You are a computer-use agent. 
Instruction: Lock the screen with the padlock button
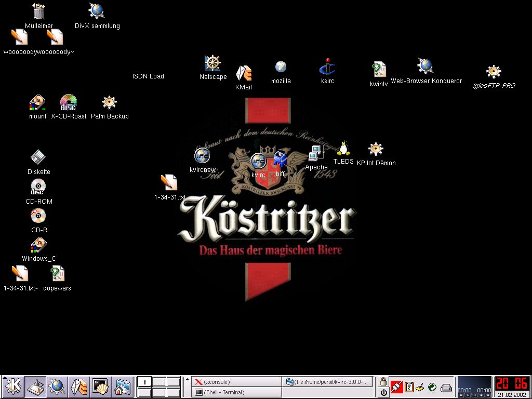pos(383,381)
